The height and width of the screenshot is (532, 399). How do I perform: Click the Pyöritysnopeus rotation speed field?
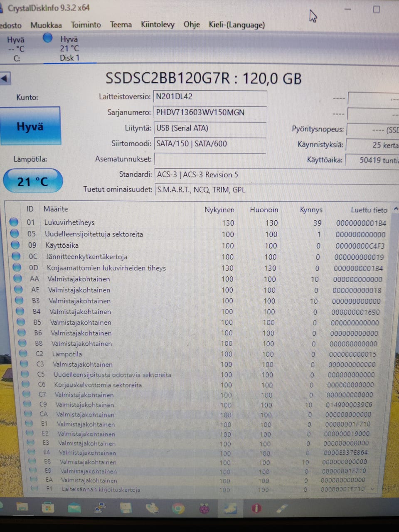click(x=373, y=130)
